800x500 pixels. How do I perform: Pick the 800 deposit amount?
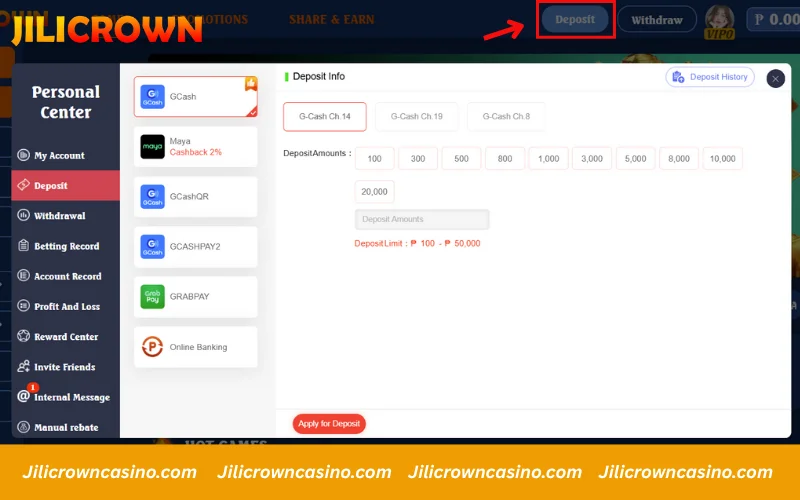coord(505,159)
